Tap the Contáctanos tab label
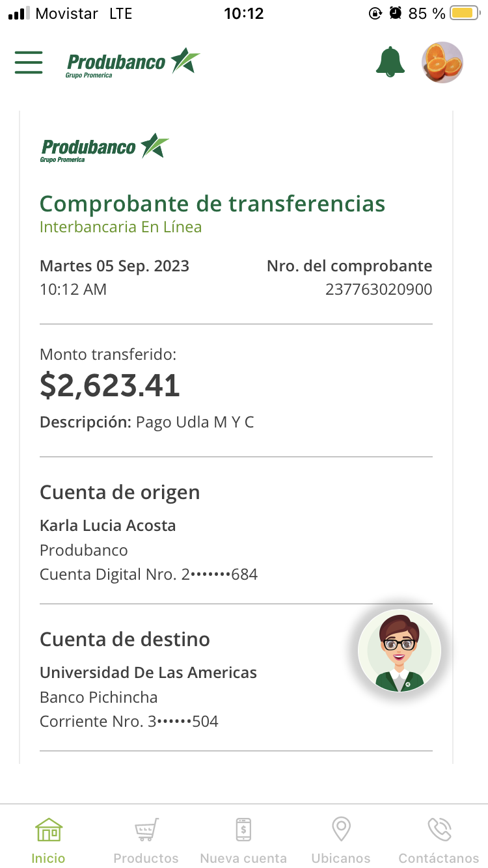This screenshot has width=488, height=868. [439, 858]
